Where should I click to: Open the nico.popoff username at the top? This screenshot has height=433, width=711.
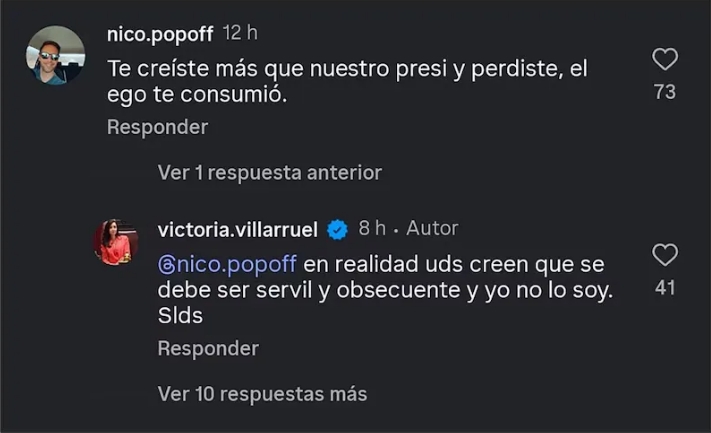coord(160,34)
